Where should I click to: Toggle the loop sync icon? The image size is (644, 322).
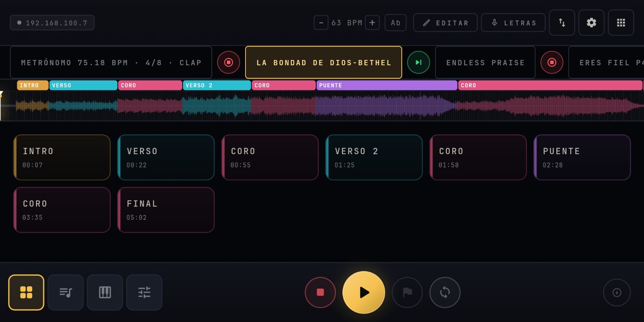pos(445,292)
